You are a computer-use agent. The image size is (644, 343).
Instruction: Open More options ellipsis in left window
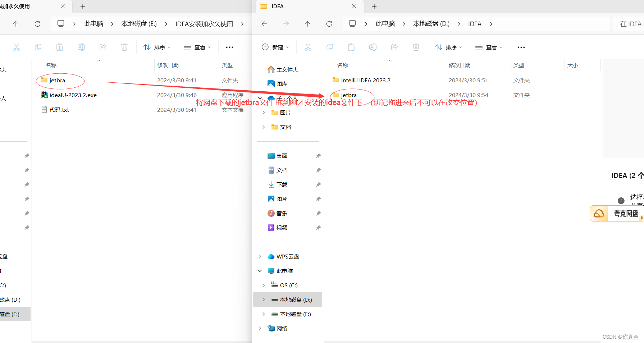[x=229, y=47]
